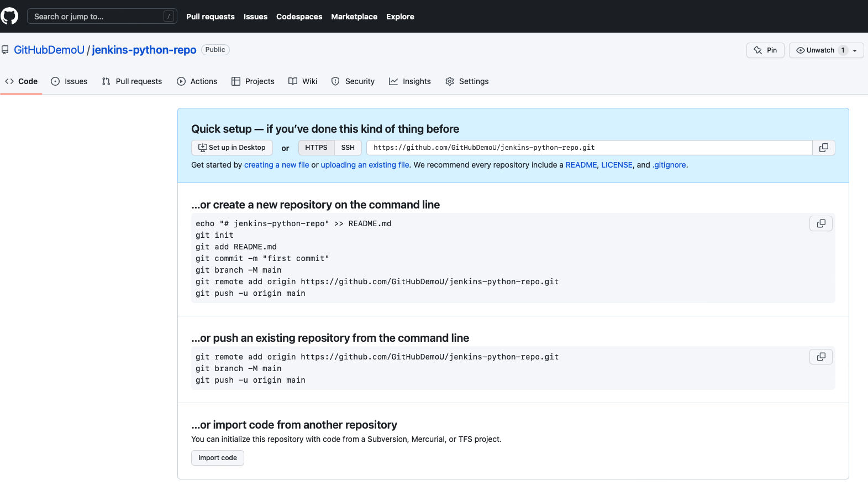Click the slash shortcut key icon in search
Image resolution: width=868 pixels, height=485 pixels.
point(169,17)
